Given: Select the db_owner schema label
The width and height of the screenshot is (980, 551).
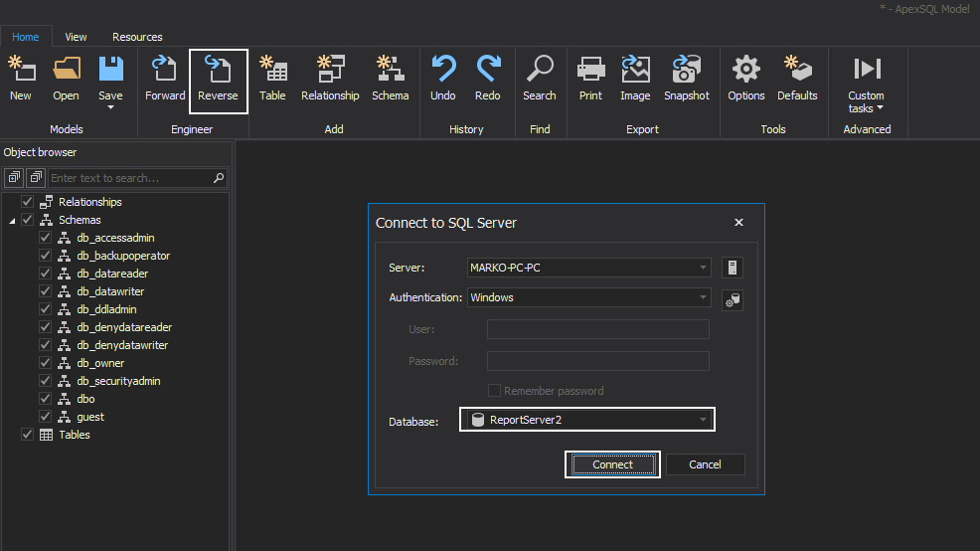Looking at the screenshot, I should [100, 363].
